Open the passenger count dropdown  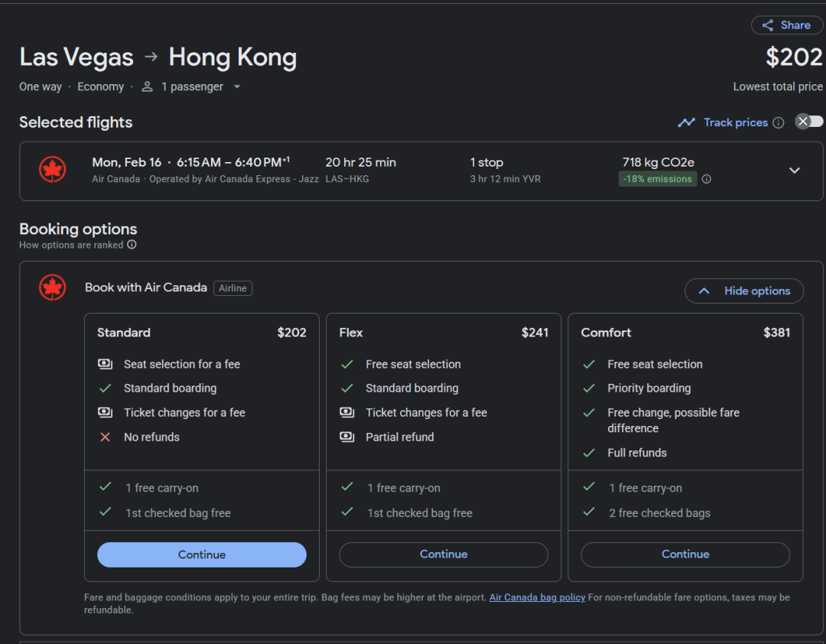[x=237, y=87]
